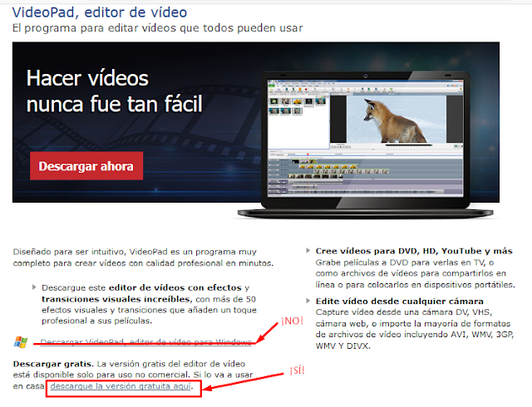Click the Cree vídeos para DVD, HD, YouTube y más heading
Image resolution: width=532 pixels, height=407 pixels.
point(414,251)
